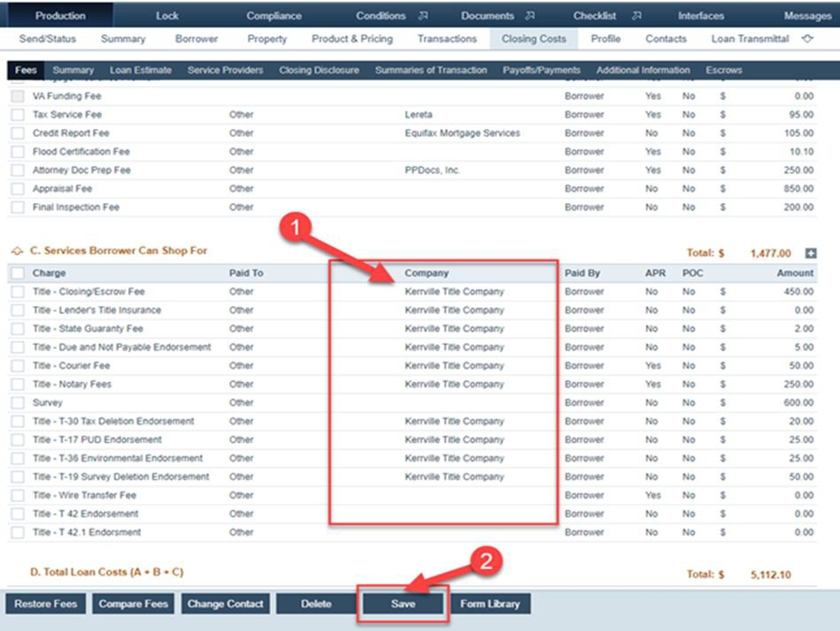The height and width of the screenshot is (631, 840).
Task: Toggle the select-all checkbox beside Charge header
Action: 18,273
